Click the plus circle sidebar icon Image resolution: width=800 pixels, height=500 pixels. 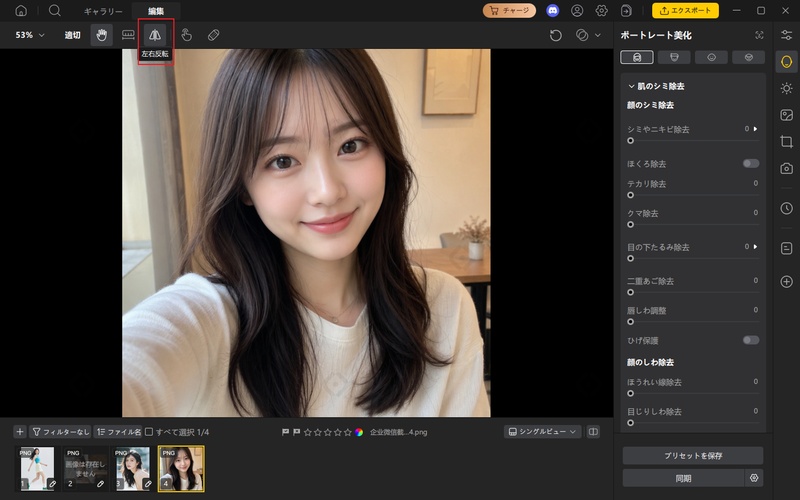pyautogui.click(x=787, y=282)
